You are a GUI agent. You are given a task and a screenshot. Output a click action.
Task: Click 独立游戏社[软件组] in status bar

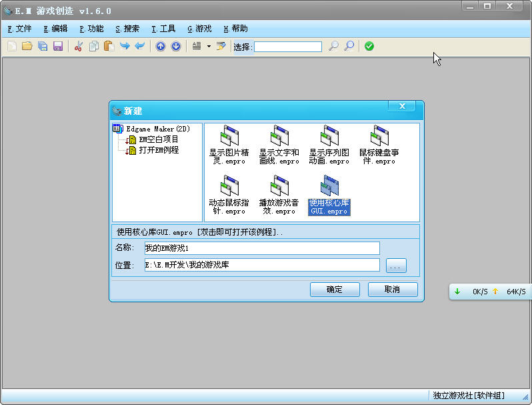(x=469, y=396)
